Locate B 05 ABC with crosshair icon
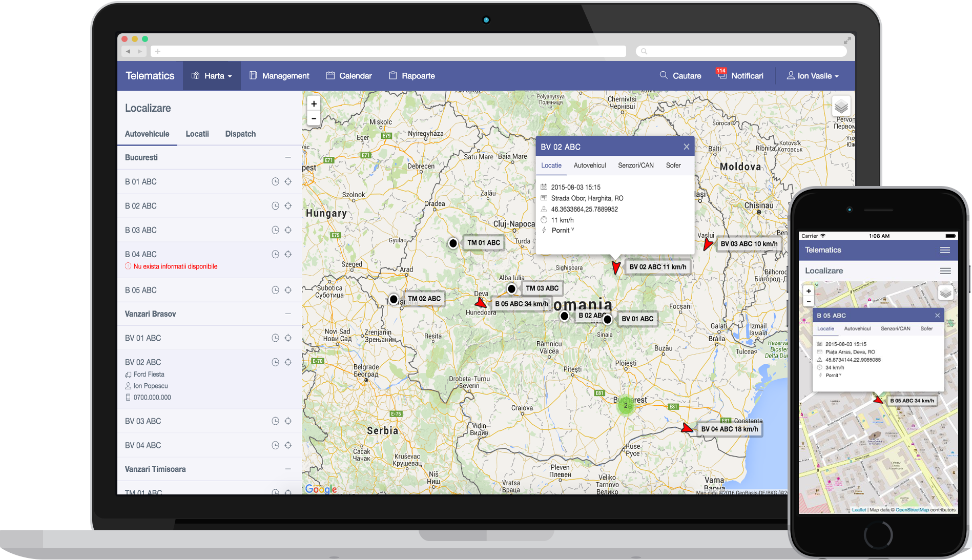 pos(288,290)
